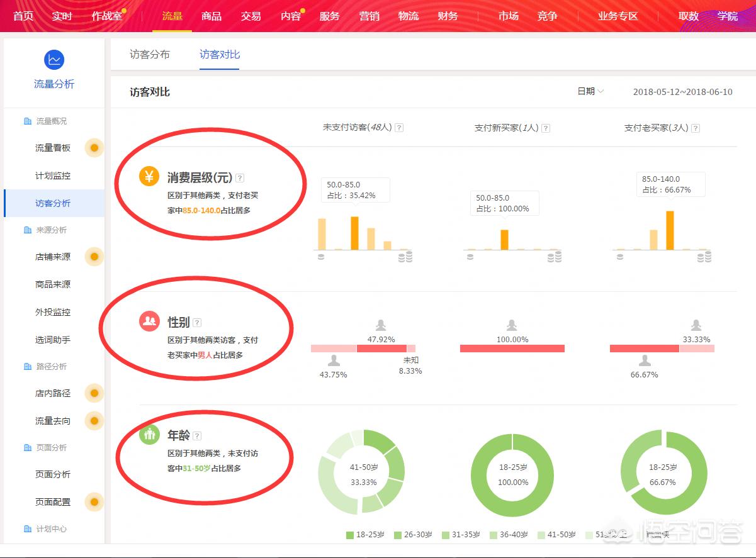Switch to the 访客分布 tab
Screen dimensions: 756x558
149,54
